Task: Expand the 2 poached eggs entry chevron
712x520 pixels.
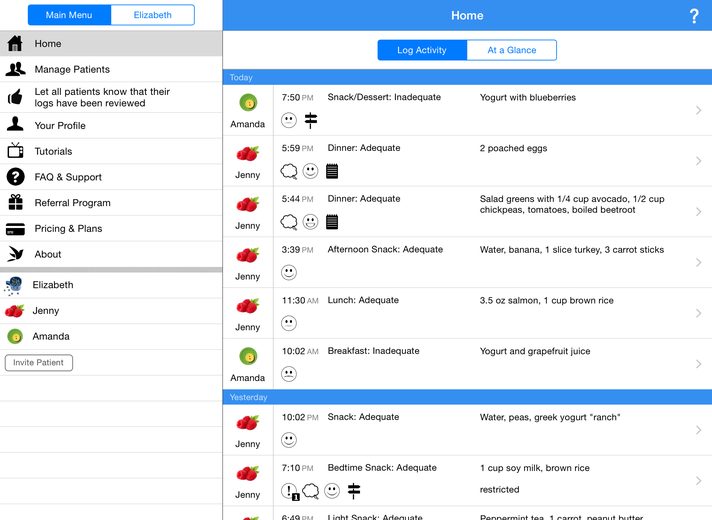Action: pyautogui.click(x=698, y=161)
